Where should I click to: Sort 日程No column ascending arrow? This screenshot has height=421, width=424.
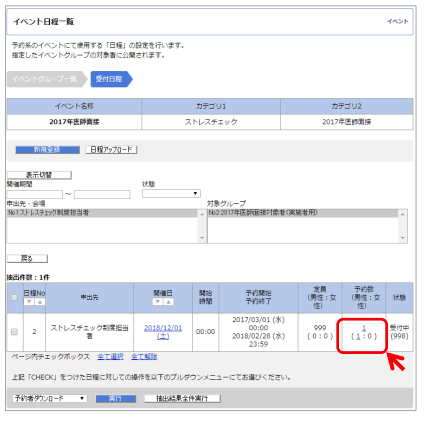tap(40, 302)
